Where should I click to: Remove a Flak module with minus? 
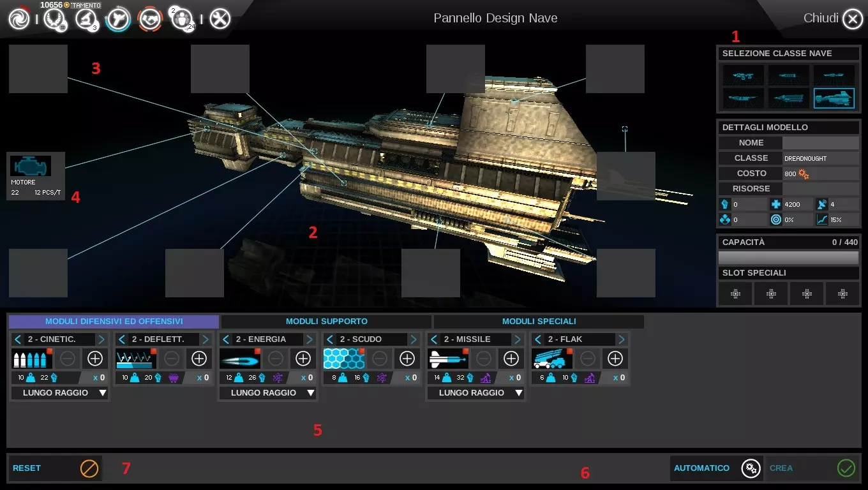587,359
